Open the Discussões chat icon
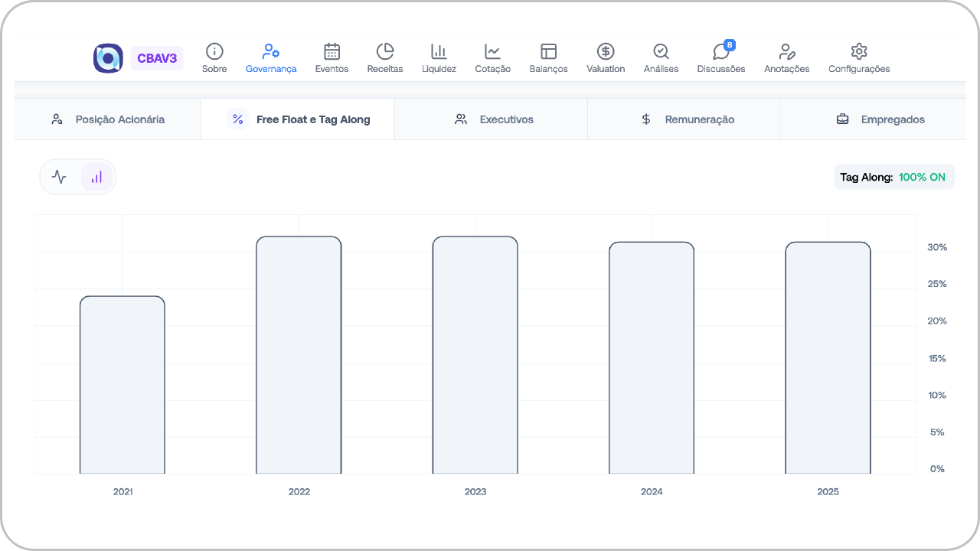 [x=720, y=52]
